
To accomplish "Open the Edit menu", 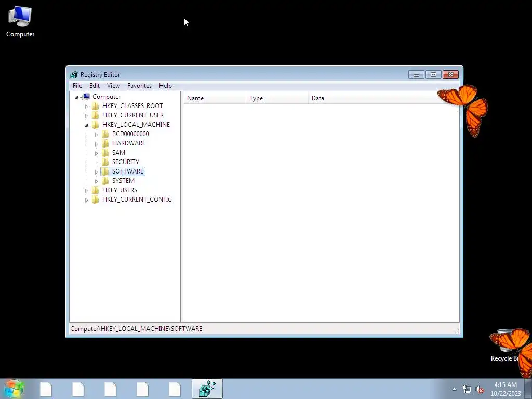I will [95, 86].
